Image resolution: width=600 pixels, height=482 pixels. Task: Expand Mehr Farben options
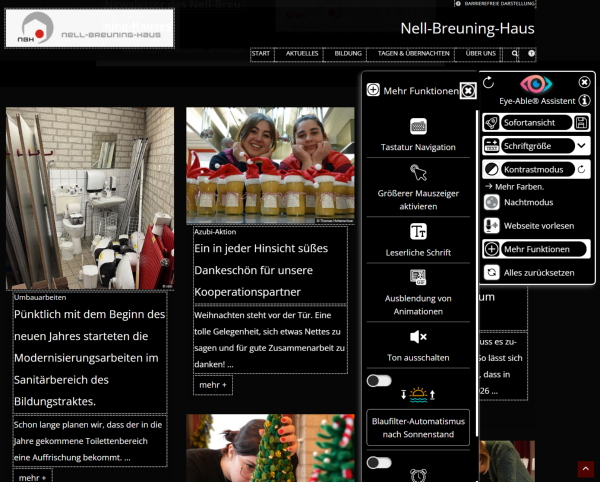[515, 186]
